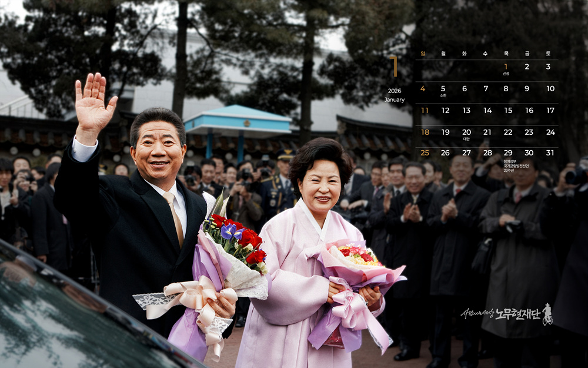Select Saturday January 31

pyautogui.click(x=550, y=153)
